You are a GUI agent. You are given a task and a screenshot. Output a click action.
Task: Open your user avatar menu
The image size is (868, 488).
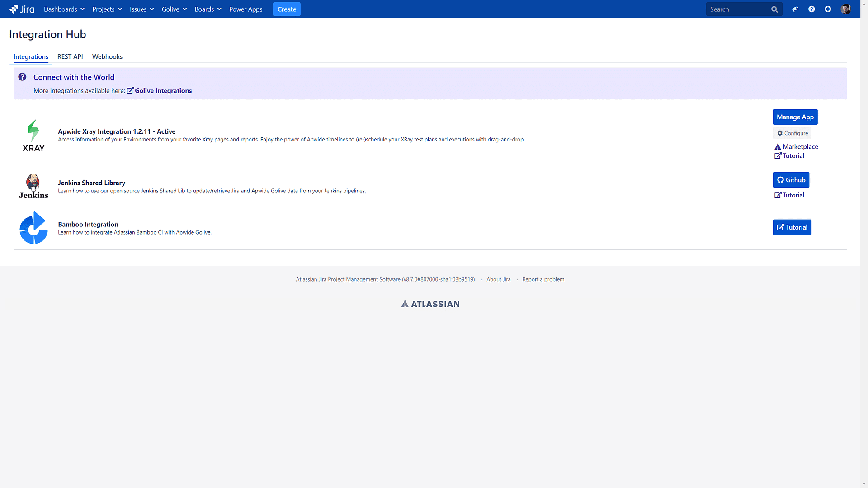(x=845, y=9)
